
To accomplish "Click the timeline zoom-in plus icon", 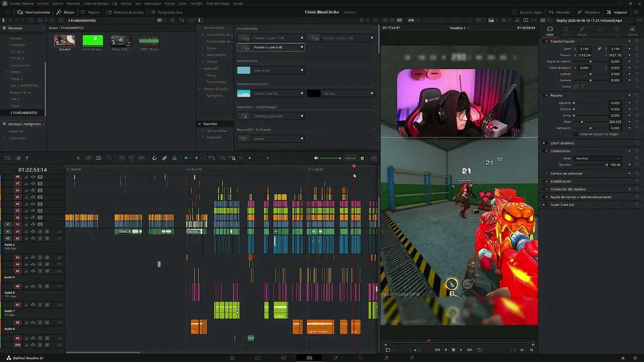I will point(267,158).
